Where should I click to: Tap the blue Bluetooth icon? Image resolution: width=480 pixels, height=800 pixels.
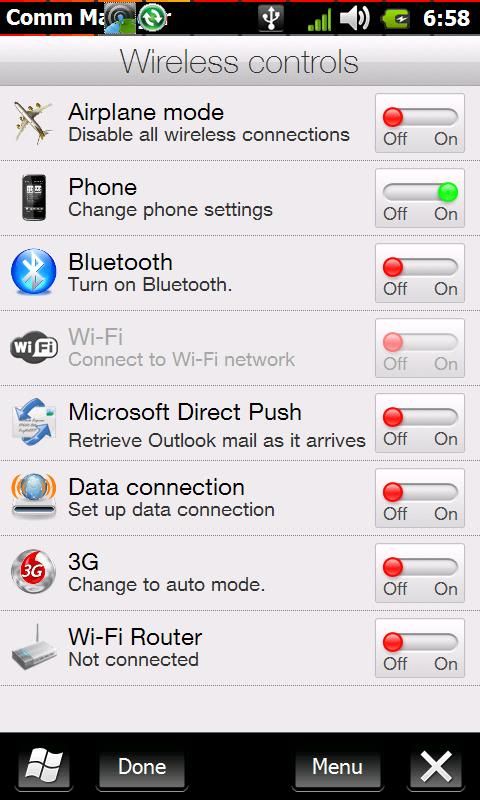coord(34,271)
